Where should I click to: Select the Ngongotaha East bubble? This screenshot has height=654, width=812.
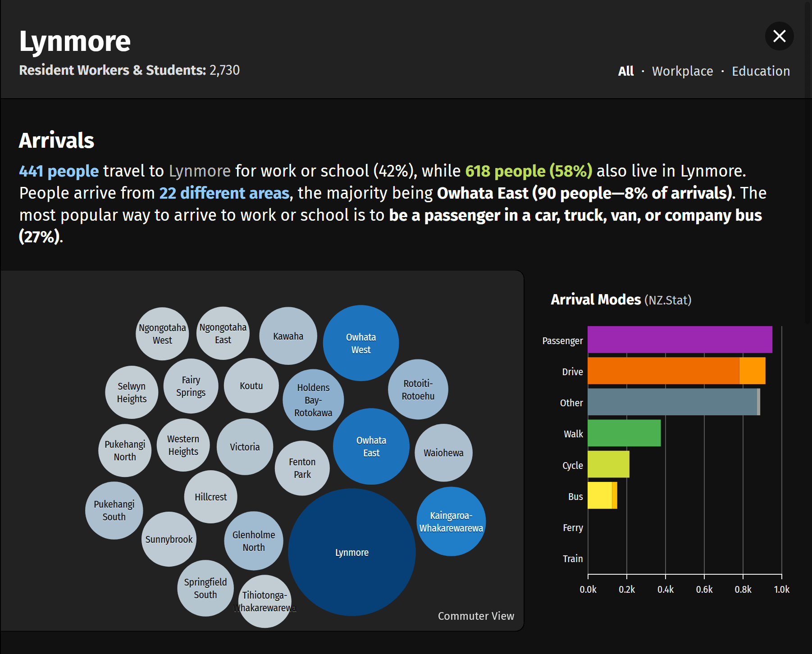pos(223,333)
